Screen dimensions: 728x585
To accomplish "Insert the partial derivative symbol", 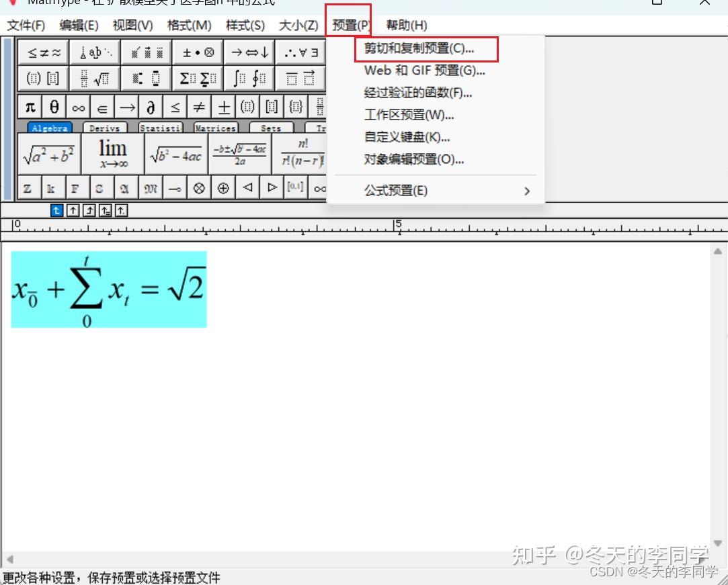I will [x=150, y=106].
